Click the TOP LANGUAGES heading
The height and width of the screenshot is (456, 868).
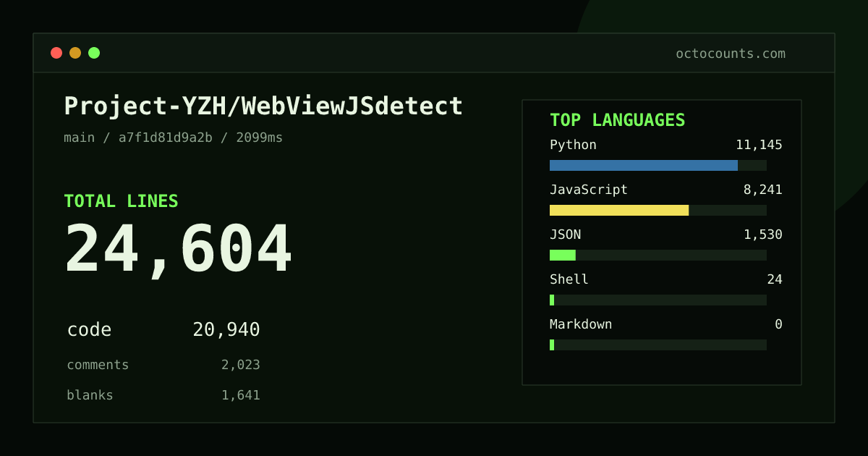[x=618, y=120]
